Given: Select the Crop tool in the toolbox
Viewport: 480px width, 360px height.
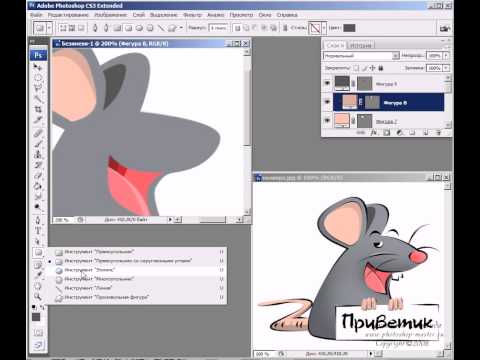Looking at the screenshot, I should pos(38,109).
